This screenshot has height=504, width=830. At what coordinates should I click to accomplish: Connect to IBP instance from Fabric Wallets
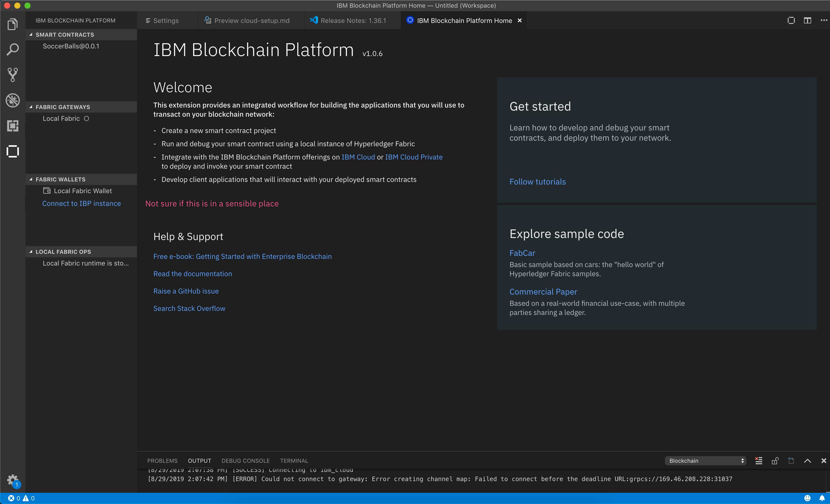(81, 204)
